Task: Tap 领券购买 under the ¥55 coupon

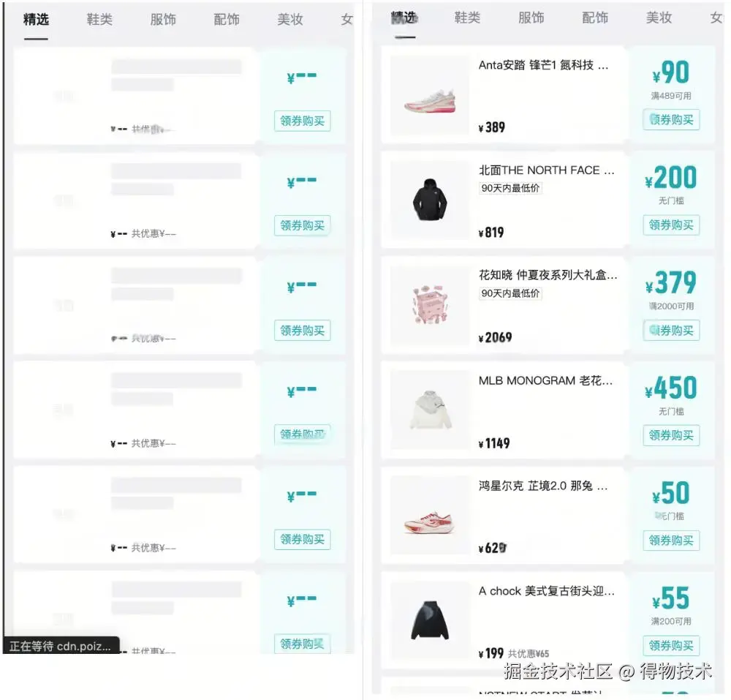Action: point(671,645)
